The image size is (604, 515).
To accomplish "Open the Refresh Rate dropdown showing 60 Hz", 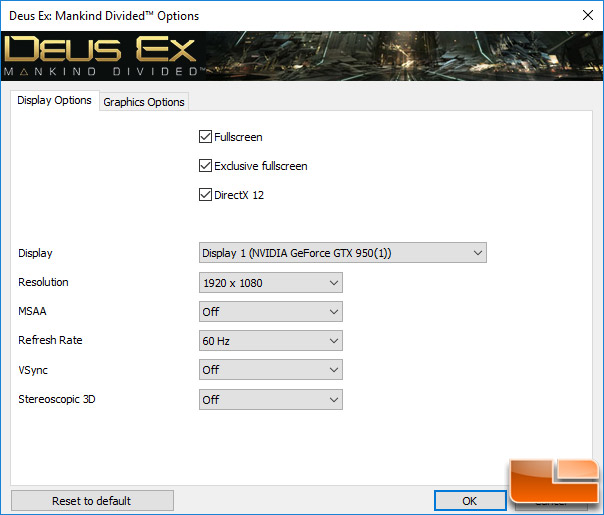I will (271, 341).
